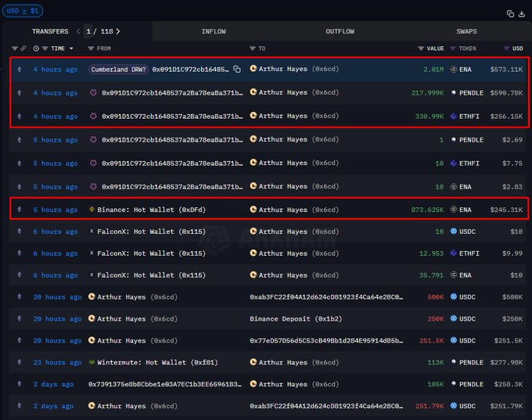Go to previous transfers page
The height and width of the screenshot is (420, 532).
pyautogui.click(x=78, y=31)
